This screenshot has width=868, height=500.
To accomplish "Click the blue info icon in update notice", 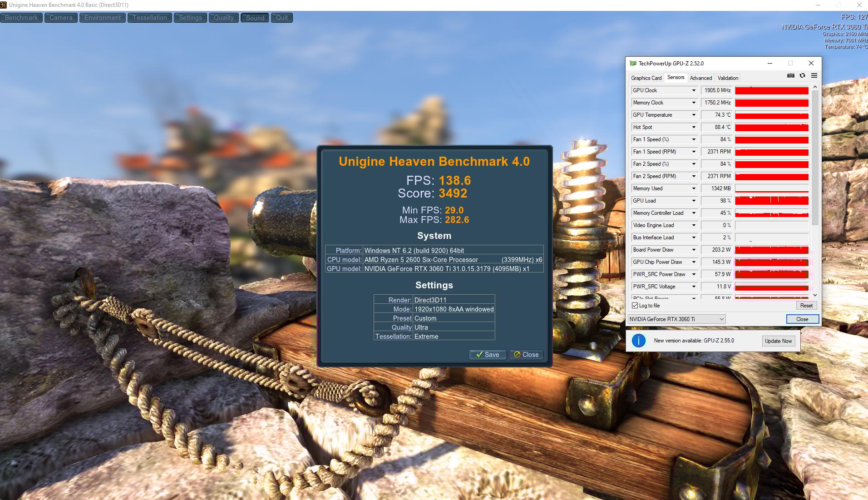I will (x=638, y=341).
